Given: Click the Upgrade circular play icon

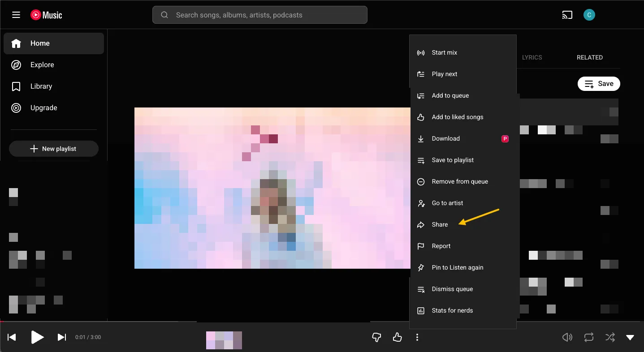Looking at the screenshot, I should (16, 108).
